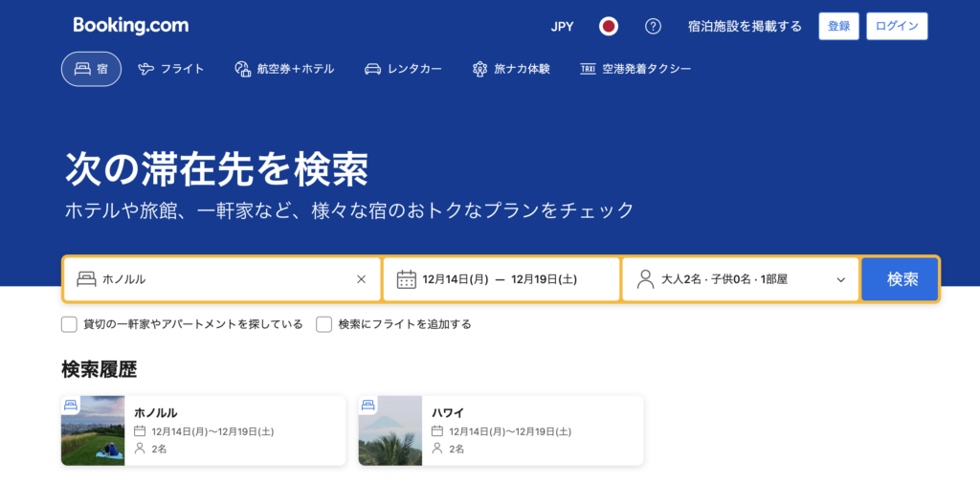Viewport: 980px width, 483px height.
Task: Expand the guests and rooms dropdown chevron
Action: [x=841, y=279]
